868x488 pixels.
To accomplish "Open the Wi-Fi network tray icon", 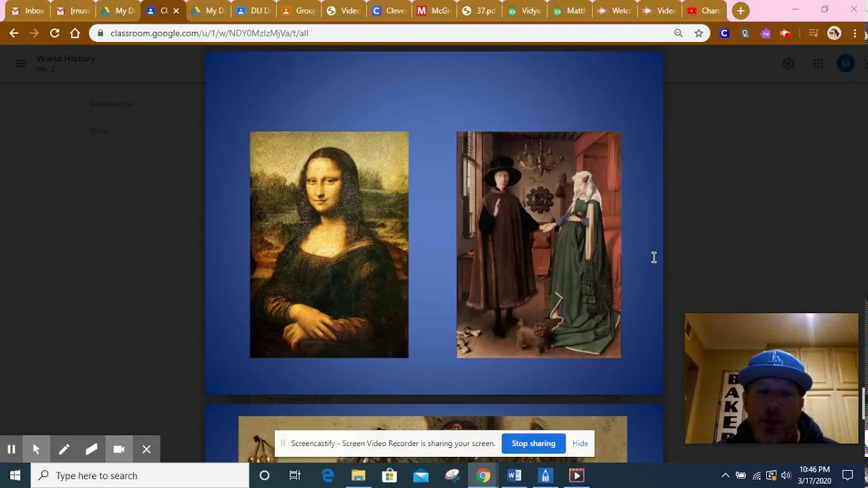I will 756,476.
